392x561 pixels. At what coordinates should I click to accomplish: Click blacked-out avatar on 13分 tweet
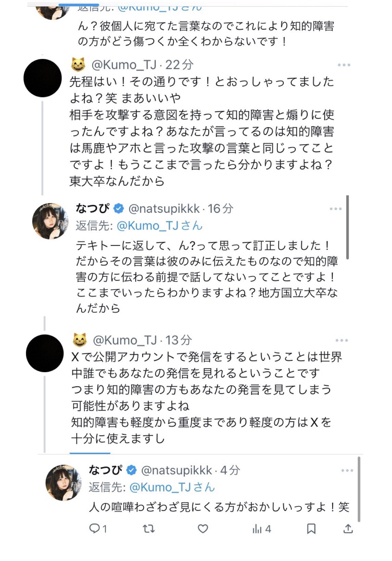click(45, 353)
